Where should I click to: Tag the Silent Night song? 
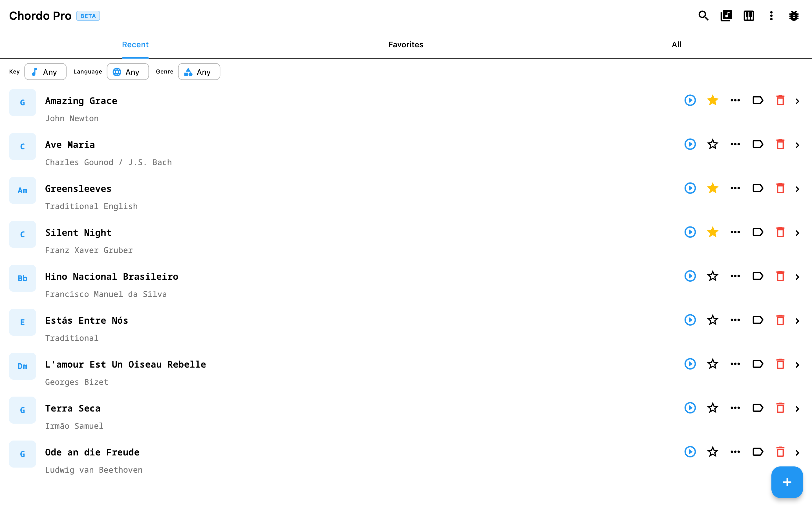(x=758, y=232)
